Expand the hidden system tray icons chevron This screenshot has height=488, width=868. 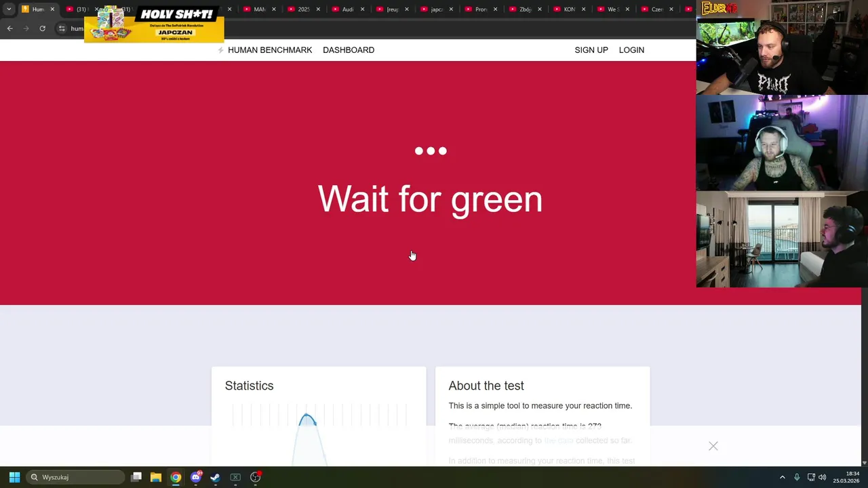(x=782, y=477)
